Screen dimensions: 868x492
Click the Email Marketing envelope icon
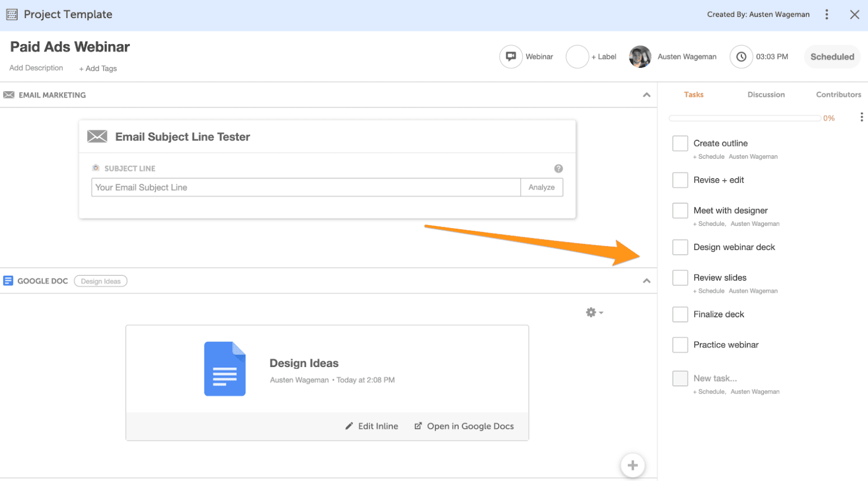pyautogui.click(x=9, y=95)
